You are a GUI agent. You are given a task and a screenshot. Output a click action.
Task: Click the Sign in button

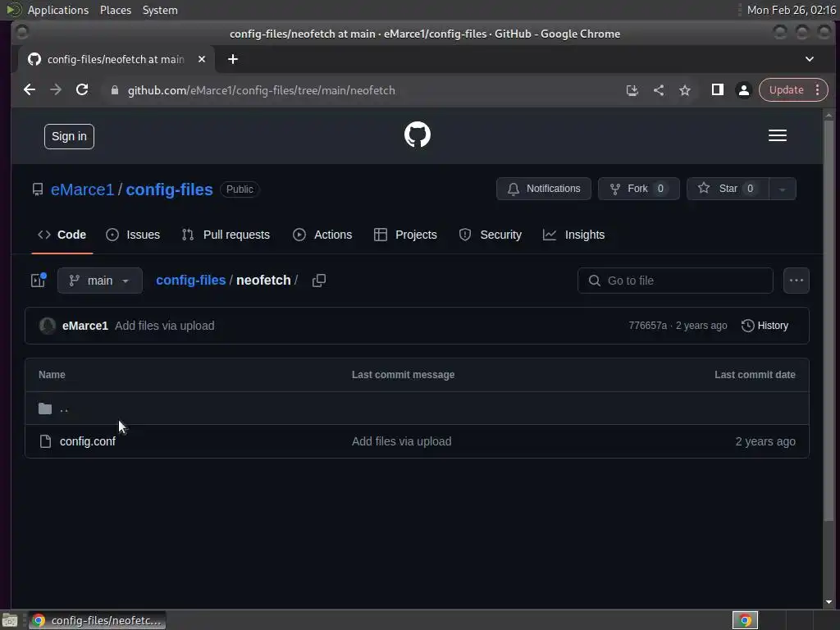point(69,136)
